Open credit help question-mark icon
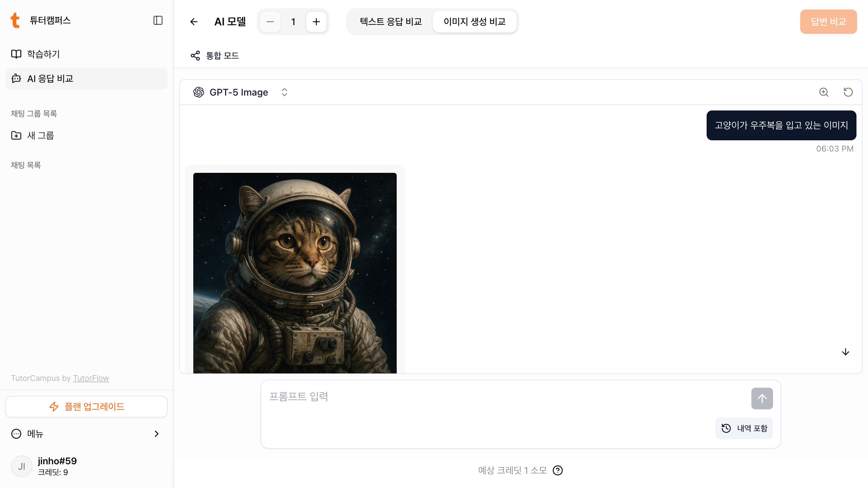This screenshot has height=488, width=868. tap(558, 470)
